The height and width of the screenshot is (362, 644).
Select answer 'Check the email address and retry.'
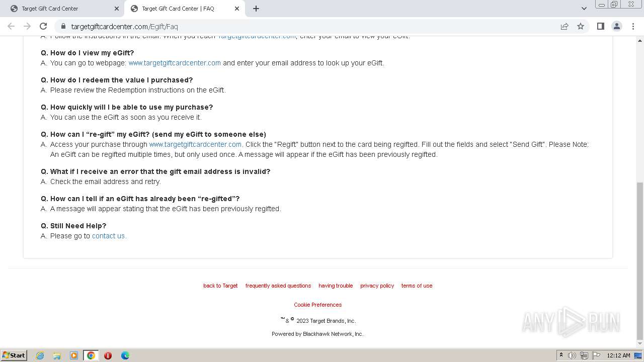click(x=106, y=182)
